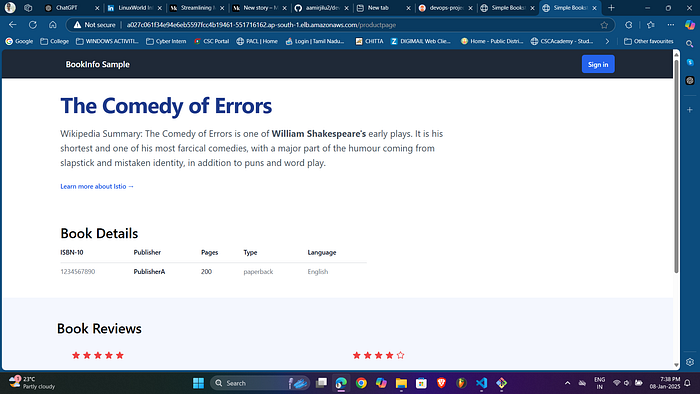Add a sidebar app with plus icon
Viewport: 700px width, 394px height.
(690, 110)
